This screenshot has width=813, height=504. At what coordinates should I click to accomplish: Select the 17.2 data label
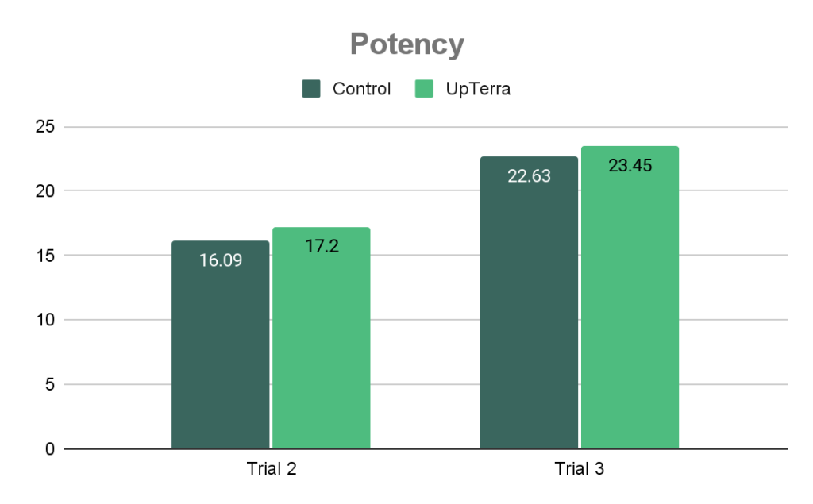click(322, 246)
